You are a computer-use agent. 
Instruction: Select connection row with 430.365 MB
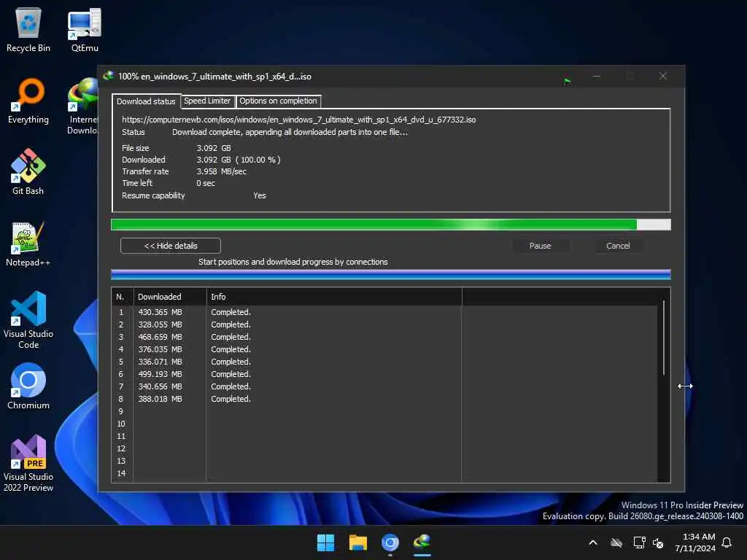tap(385, 312)
